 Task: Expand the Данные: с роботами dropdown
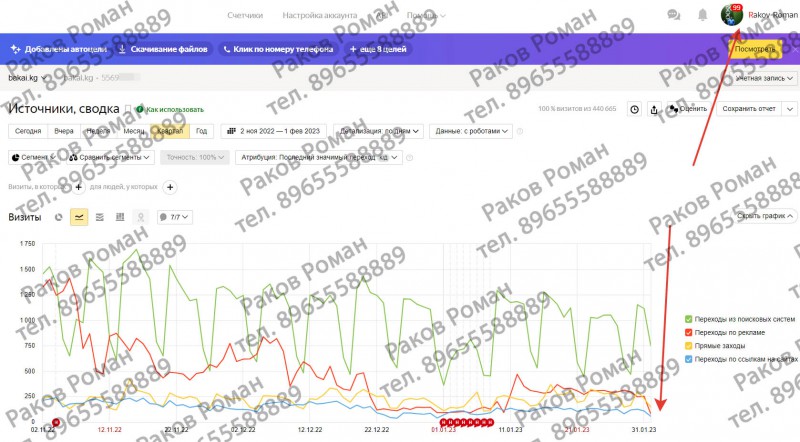[x=471, y=131]
